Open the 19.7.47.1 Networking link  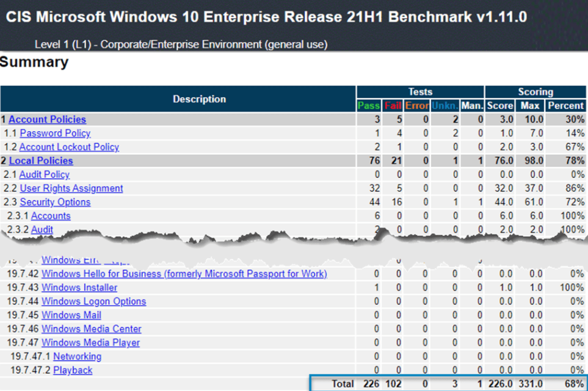(x=78, y=357)
